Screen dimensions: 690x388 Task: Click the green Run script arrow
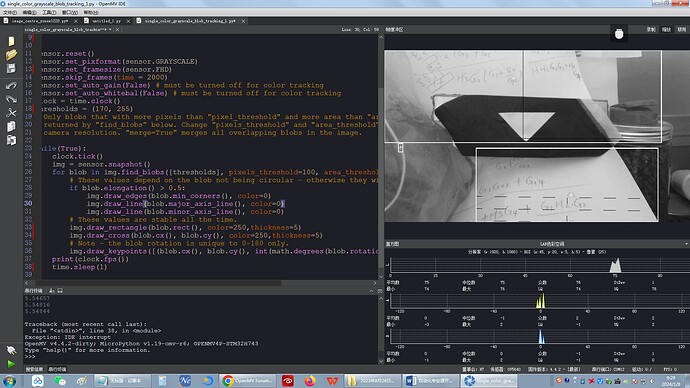click(11, 364)
